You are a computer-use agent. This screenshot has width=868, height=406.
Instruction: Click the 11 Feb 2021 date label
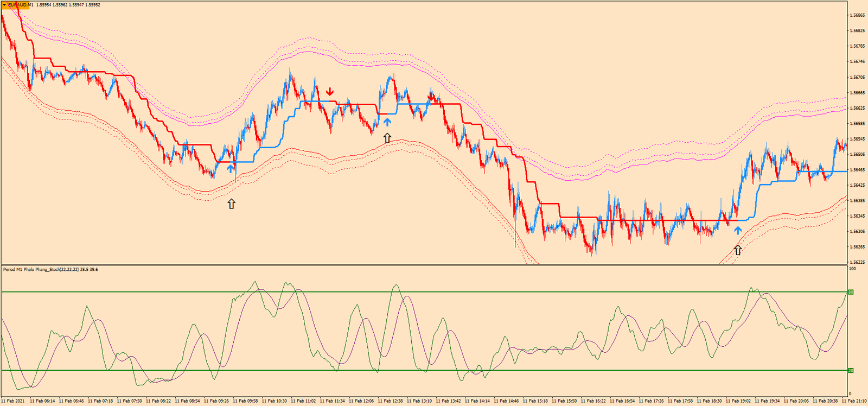point(13,401)
